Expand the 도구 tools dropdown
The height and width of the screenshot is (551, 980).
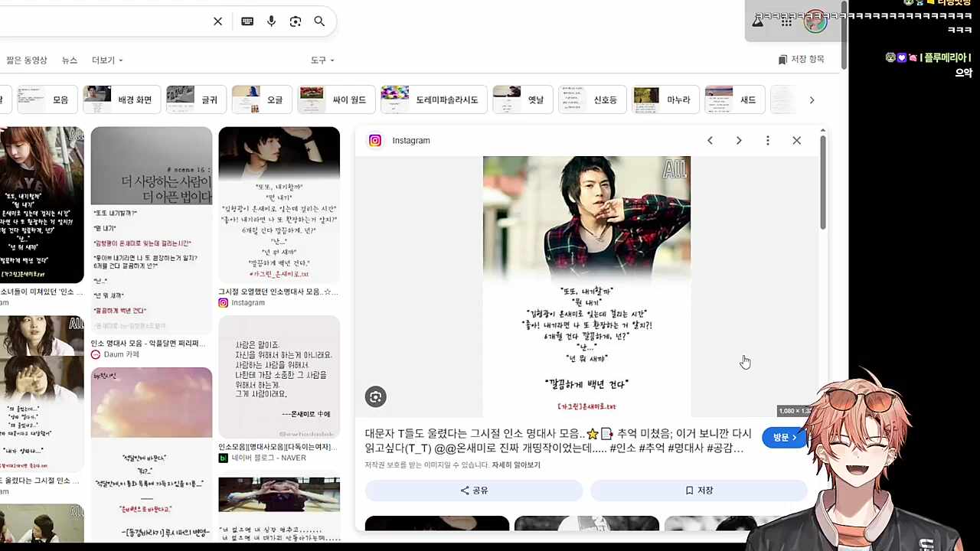(322, 60)
